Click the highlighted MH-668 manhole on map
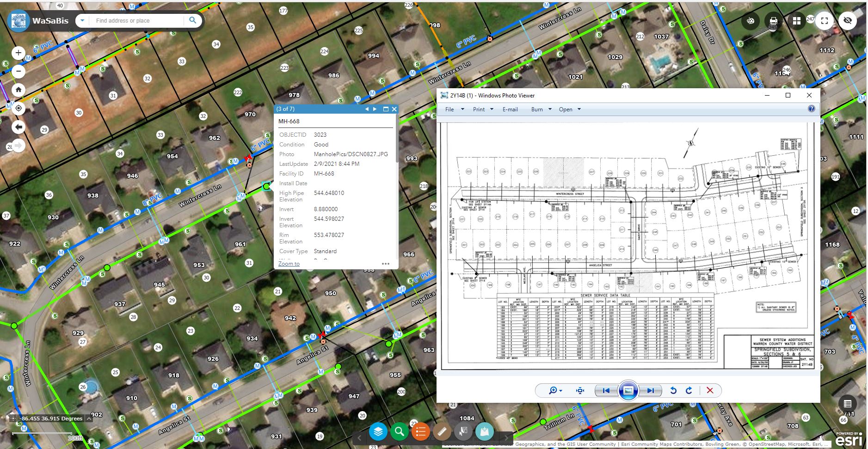 [x=266, y=186]
